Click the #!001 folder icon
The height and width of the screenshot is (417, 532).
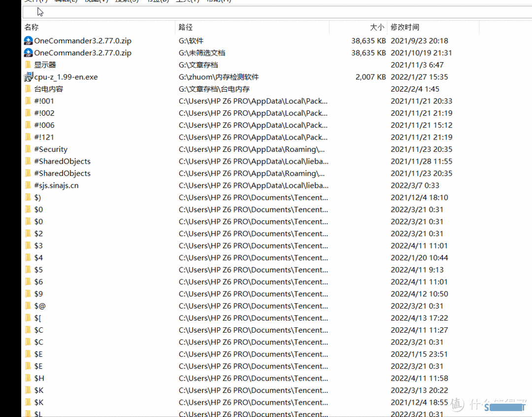28,101
